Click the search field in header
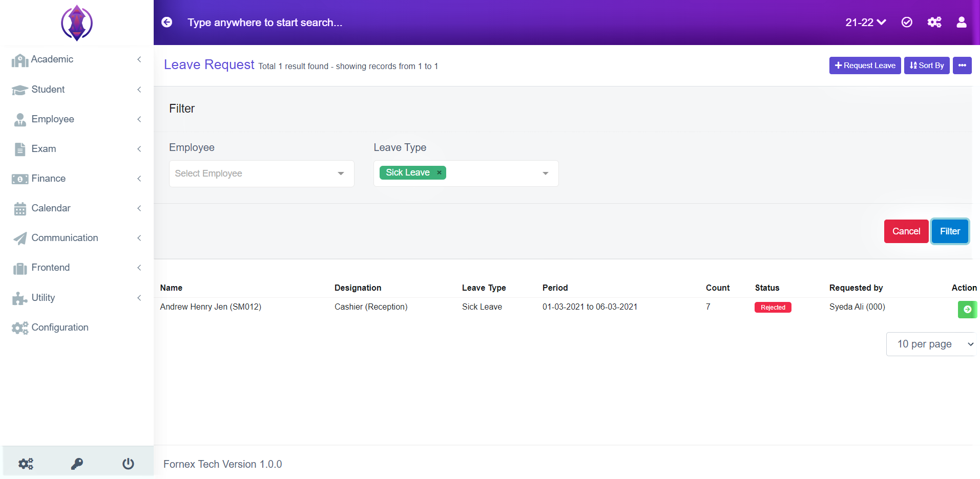The image size is (980, 479). (265, 23)
